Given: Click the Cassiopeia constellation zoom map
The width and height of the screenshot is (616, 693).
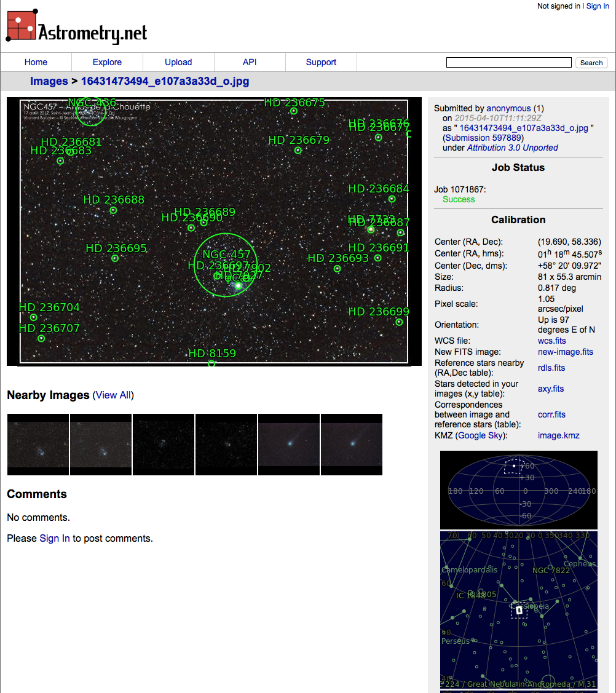Looking at the screenshot, I should (518, 610).
